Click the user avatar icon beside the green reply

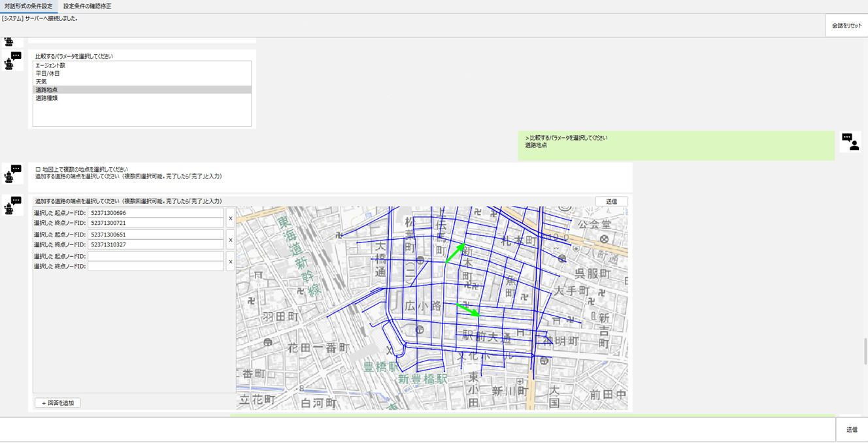[x=850, y=142]
